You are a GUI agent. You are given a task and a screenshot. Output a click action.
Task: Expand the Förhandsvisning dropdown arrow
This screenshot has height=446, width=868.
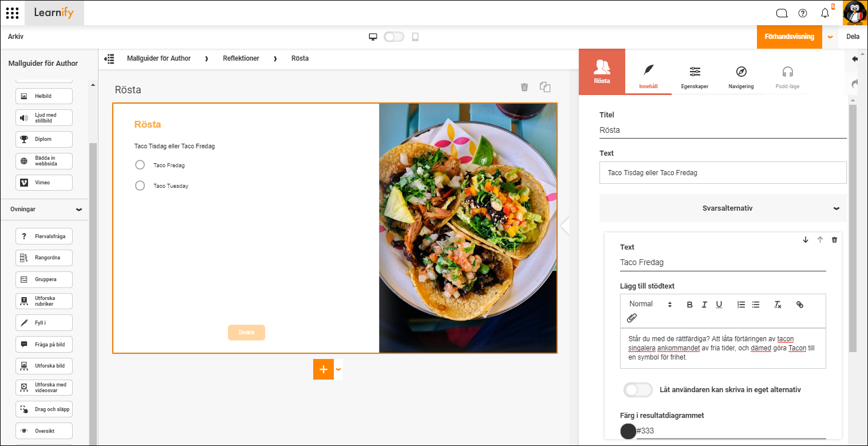830,37
